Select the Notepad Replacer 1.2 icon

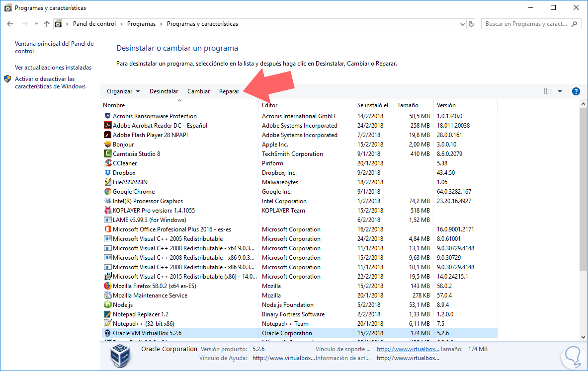108,314
